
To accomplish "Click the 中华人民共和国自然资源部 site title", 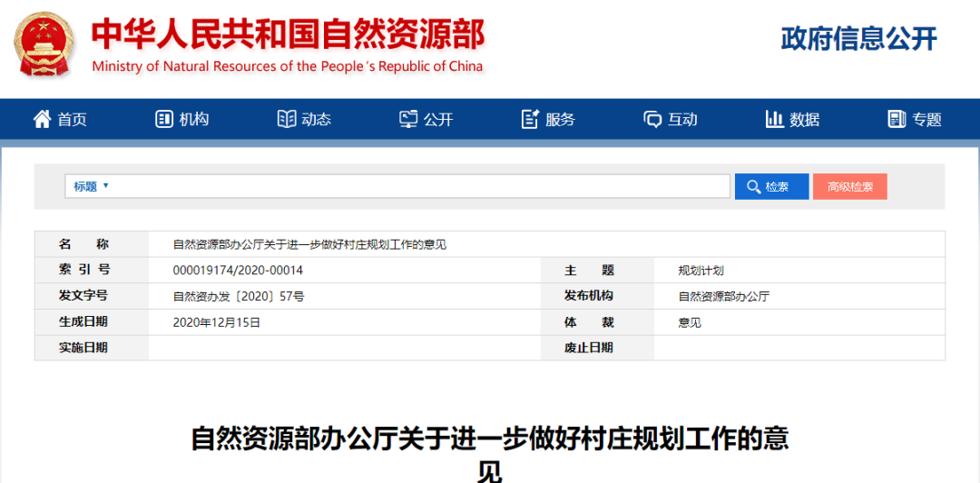I will 288,34.
